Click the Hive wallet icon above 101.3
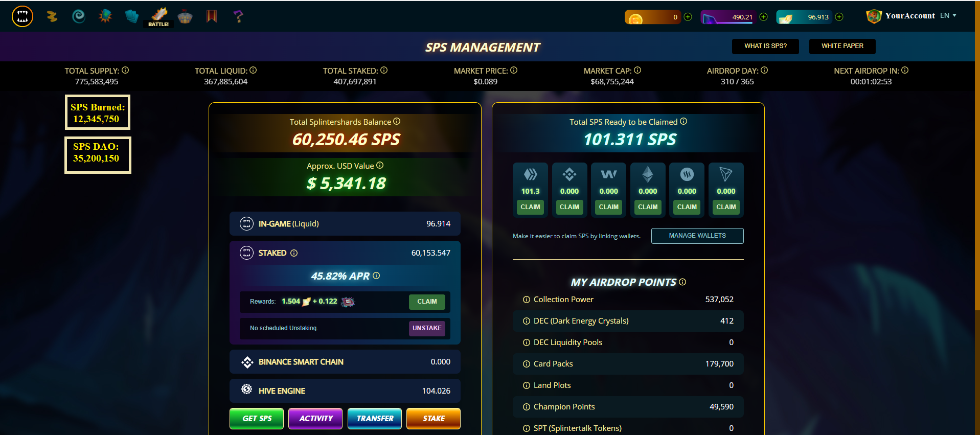The height and width of the screenshot is (435, 980). click(531, 174)
